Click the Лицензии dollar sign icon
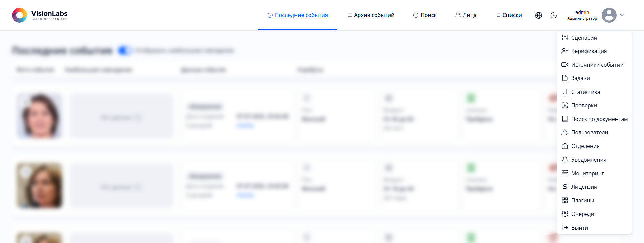Screen dimensions: 644x243 pos(565,187)
